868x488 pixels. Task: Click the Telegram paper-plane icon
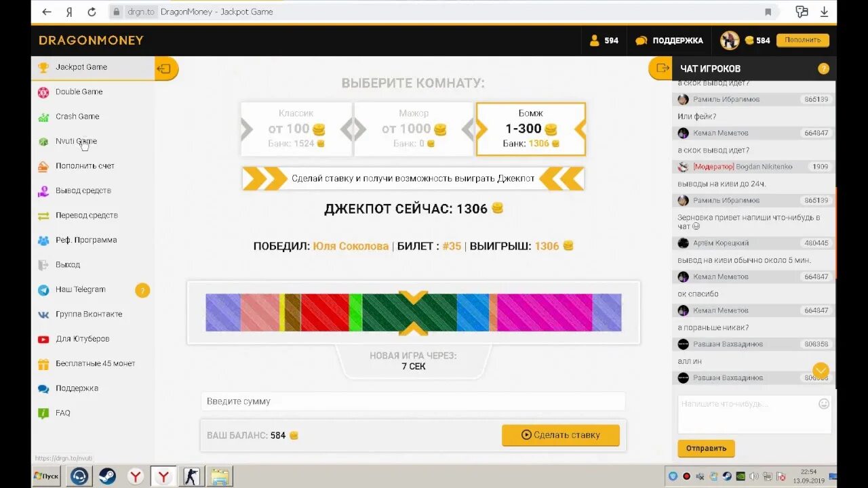pyautogui.click(x=43, y=290)
